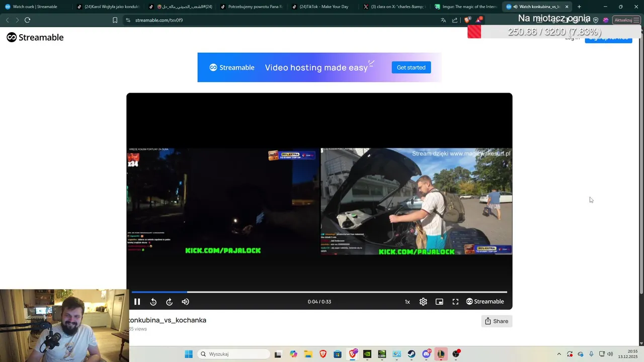Reload the page with refresh icon

[x=27, y=20]
